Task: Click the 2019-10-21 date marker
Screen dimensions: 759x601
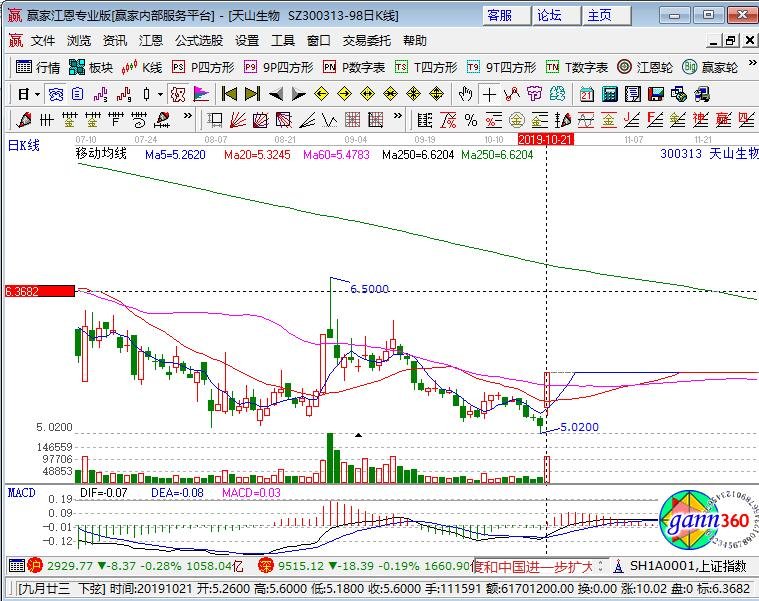Action: (x=546, y=140)
